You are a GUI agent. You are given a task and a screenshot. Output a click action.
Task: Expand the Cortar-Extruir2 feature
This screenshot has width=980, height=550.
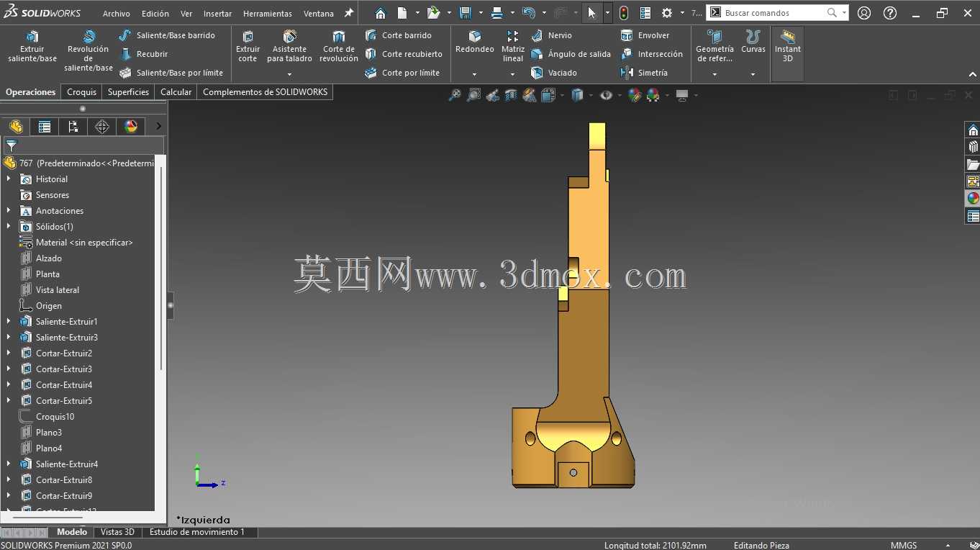(9, 353)
